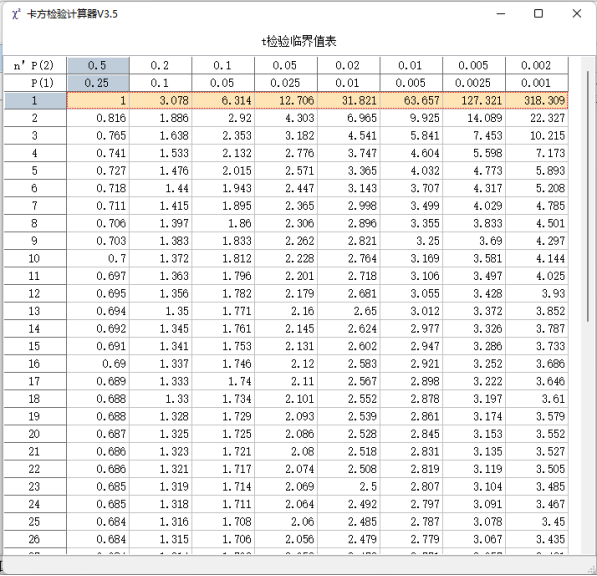The height and width of the screenshot is (576, 597).
Task: Click cell value 2.086 in row 20
Action: tap(286, 434)
